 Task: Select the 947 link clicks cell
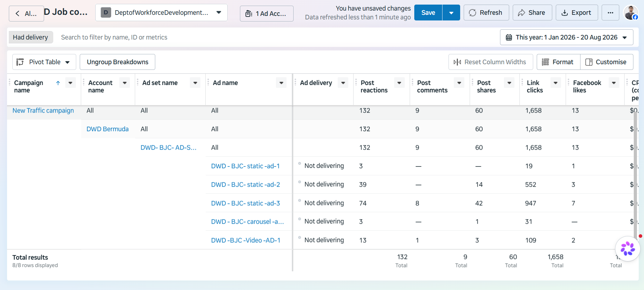[530, 203]
